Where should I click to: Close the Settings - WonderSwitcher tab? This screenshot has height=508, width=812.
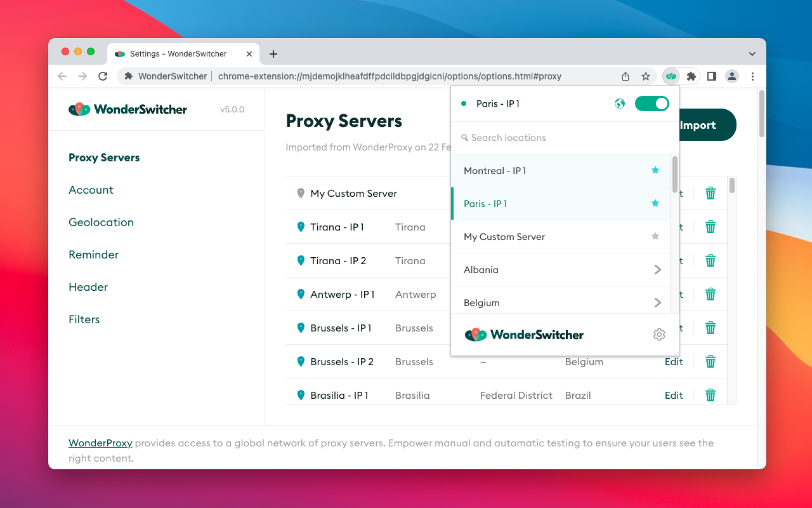(251, 54)
